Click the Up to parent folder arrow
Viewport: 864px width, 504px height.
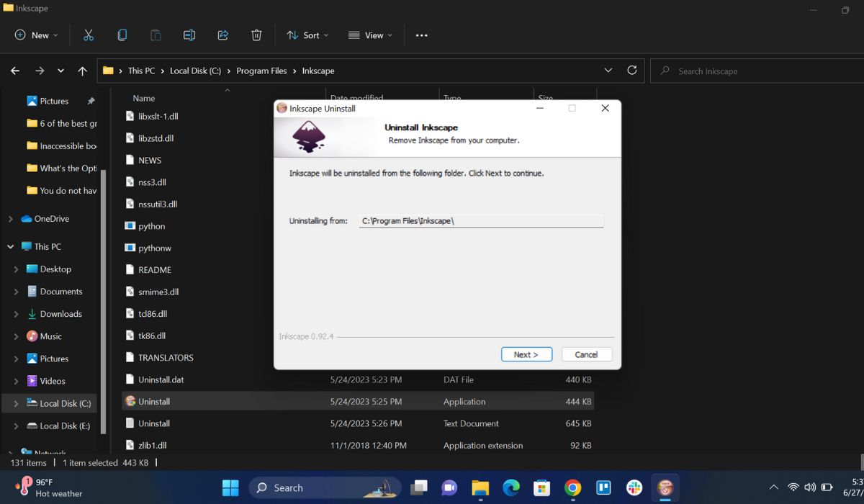click(x=82, y=71)
